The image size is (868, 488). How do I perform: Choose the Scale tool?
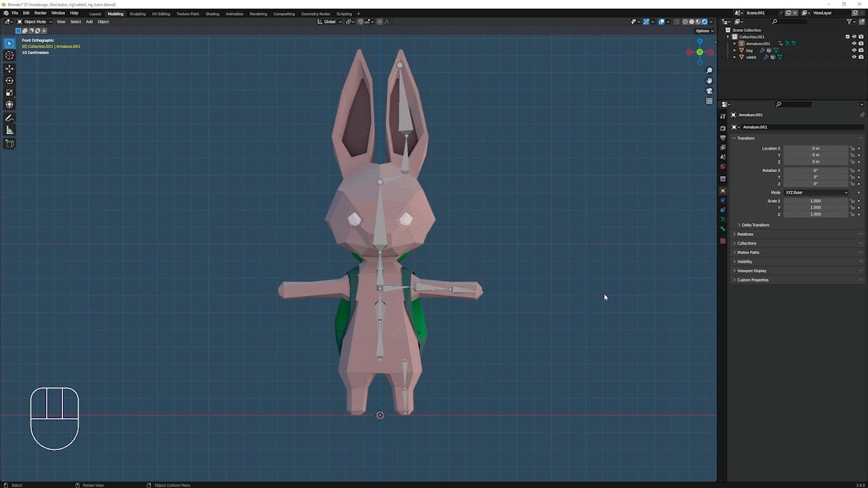[x=9, y=93]
